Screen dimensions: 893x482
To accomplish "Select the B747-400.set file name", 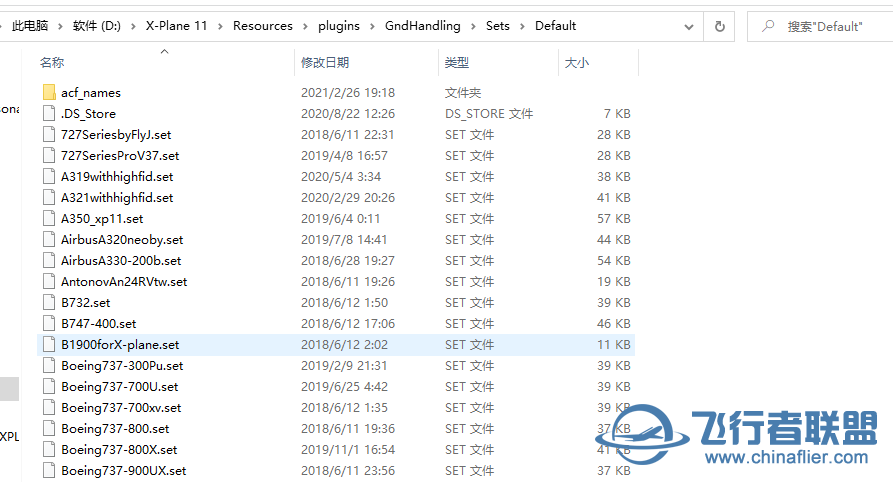I will 99,324.
